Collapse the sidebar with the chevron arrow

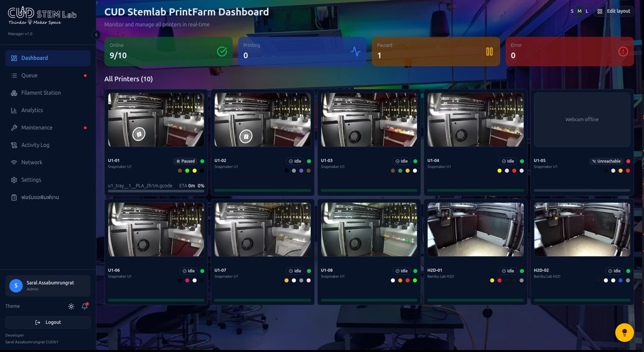tap(97, 34)
